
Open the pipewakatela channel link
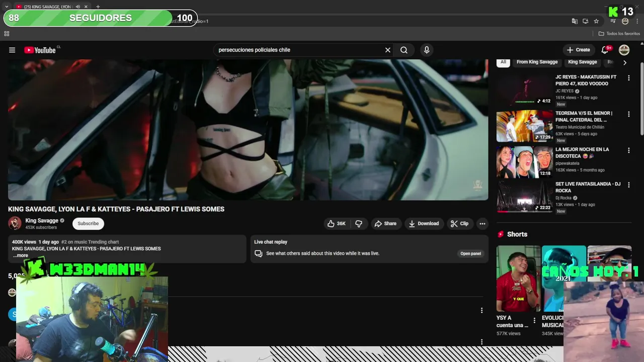(x=567, y=163)
